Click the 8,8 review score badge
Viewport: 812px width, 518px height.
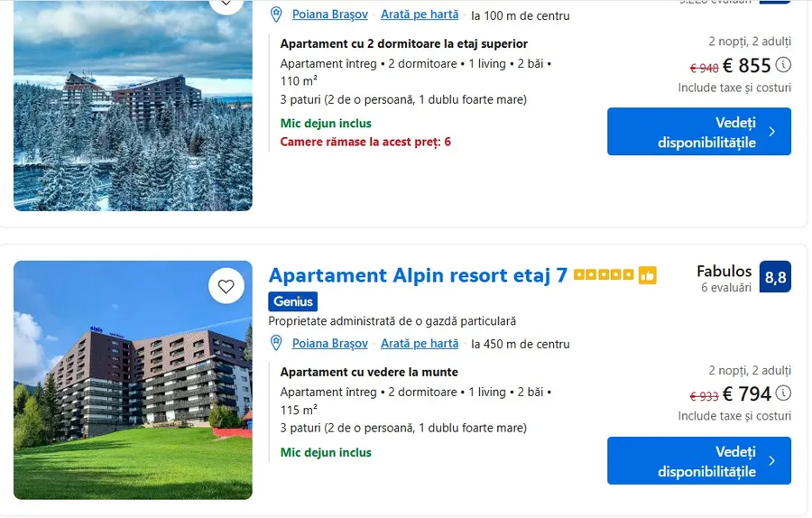(x=775, y=277)
